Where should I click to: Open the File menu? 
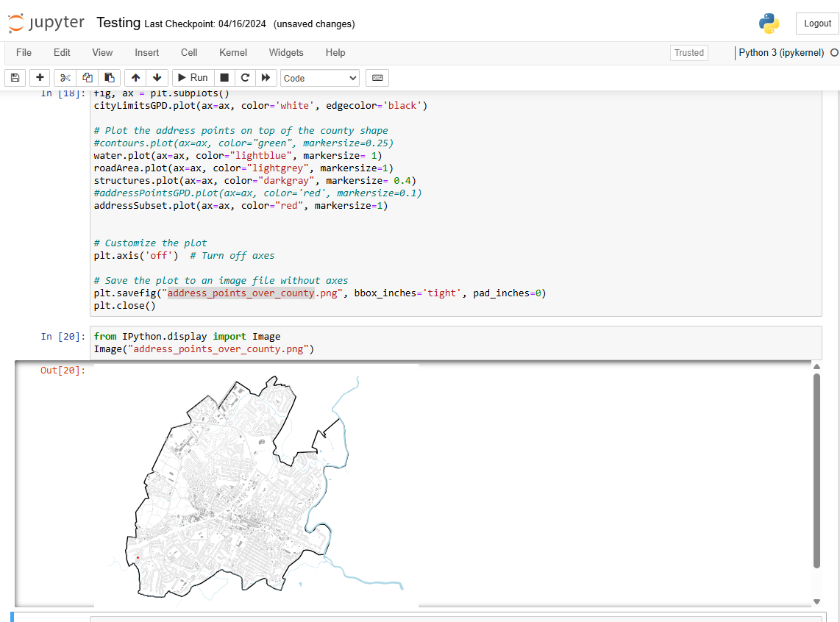tap(24, 52)
